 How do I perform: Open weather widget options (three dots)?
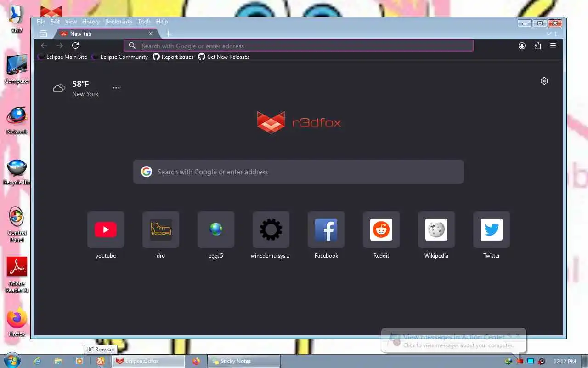pyautogui.click(x=116, y=88)
